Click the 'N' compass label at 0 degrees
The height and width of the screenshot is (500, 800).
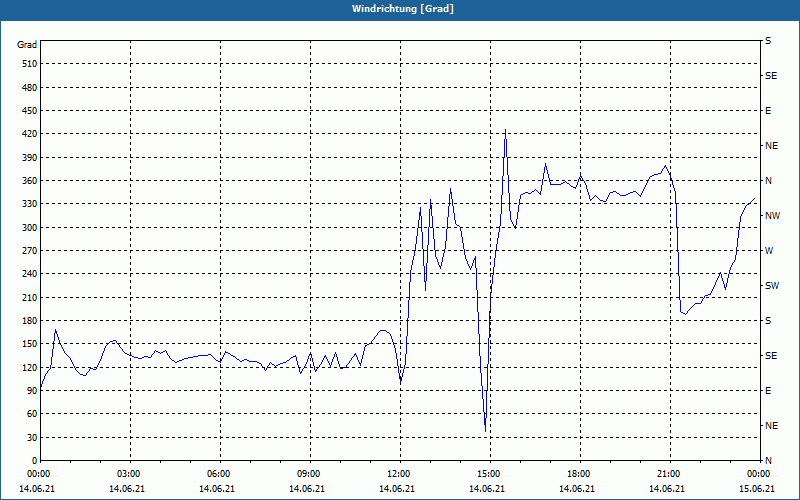[x=768, y=461]
